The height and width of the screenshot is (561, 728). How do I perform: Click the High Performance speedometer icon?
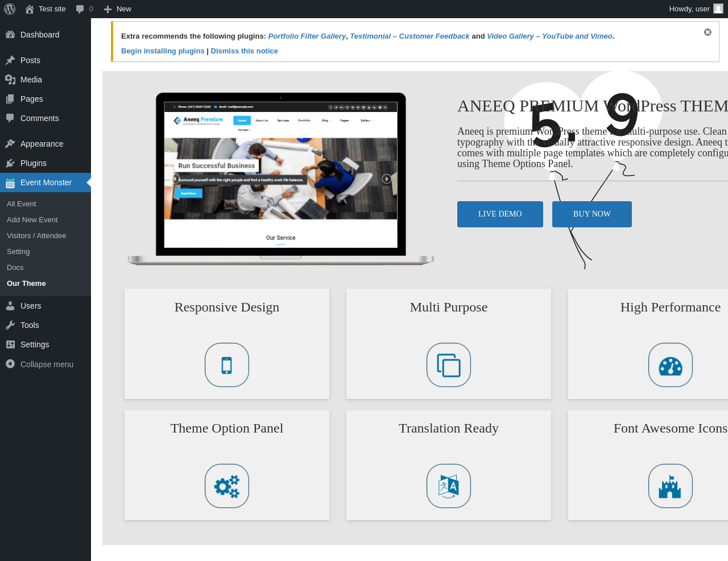click(x=671, y=365)
